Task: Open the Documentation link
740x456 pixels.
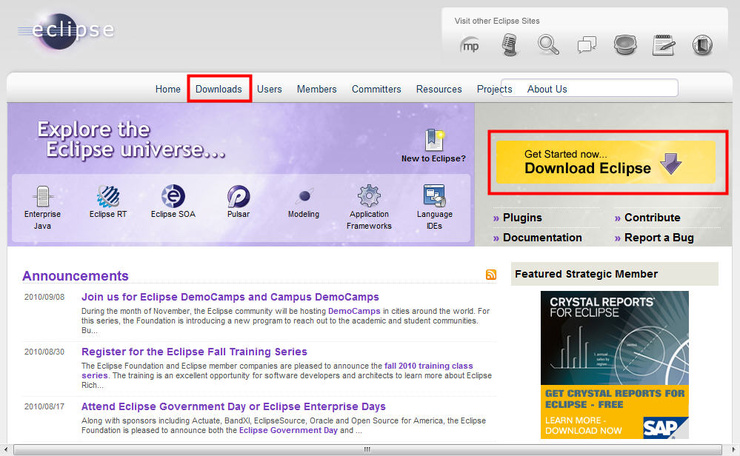Action: (542, 237)
